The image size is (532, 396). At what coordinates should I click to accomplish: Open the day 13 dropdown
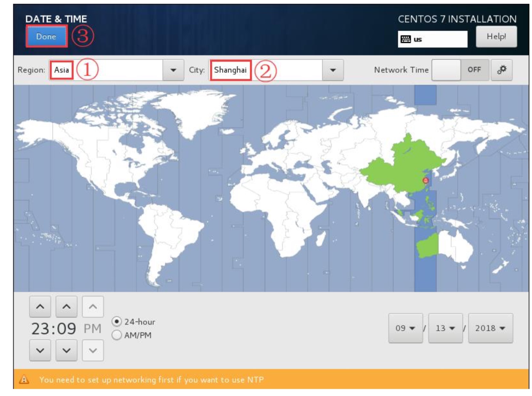(445, 328)
